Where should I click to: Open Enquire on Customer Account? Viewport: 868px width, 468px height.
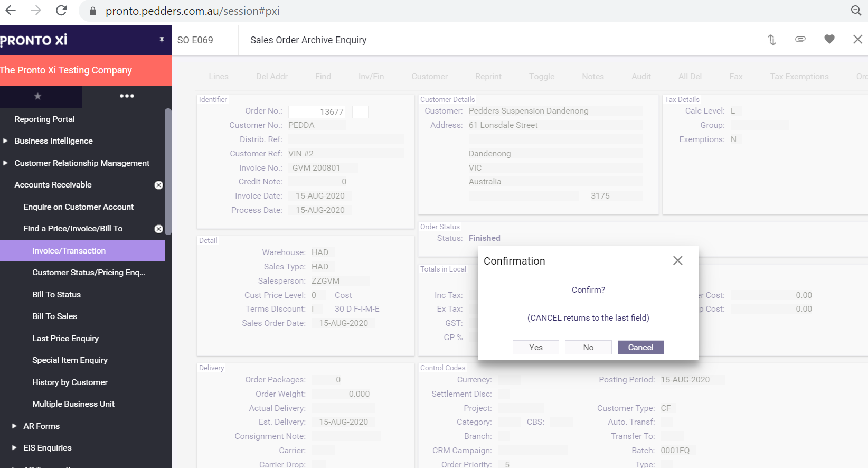(x=78, y=207)
